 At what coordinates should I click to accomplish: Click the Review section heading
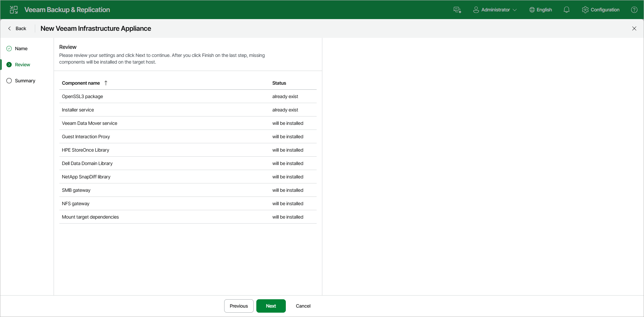[x=68, y=47]
